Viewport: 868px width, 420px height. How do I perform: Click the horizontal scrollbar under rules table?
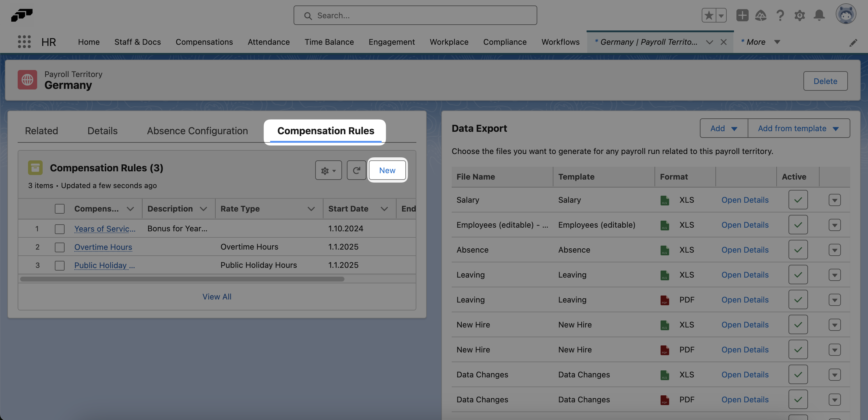coord(182,279)
